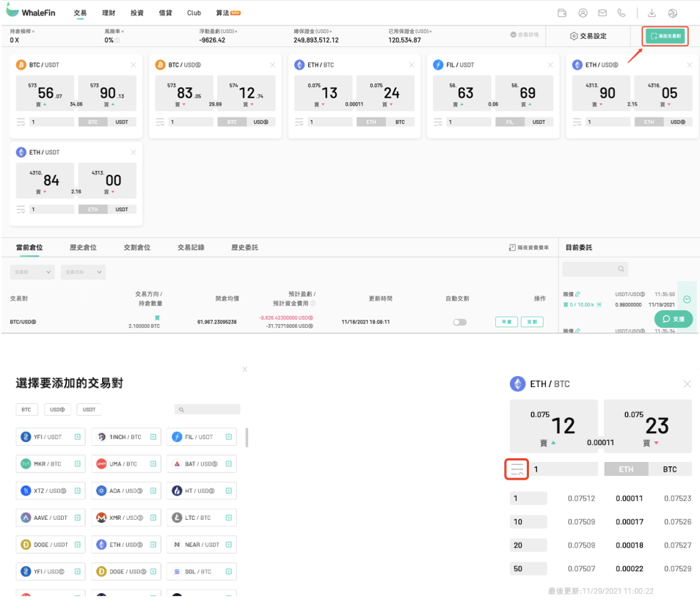700x602 pixels.
Task: Add the AAVE / USDT pair
Action: click(77, 518)
